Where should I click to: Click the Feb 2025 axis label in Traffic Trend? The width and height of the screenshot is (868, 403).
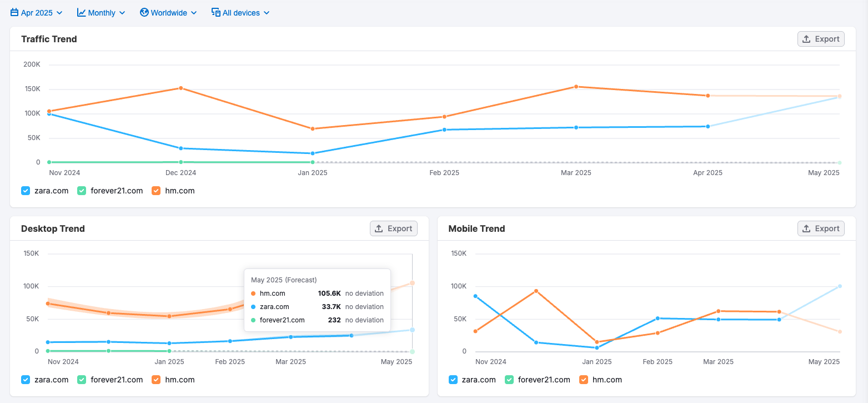(444, 173)
